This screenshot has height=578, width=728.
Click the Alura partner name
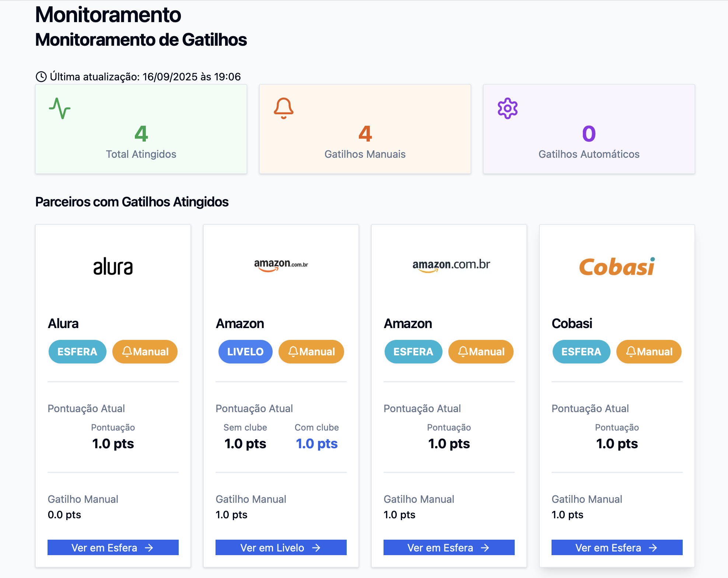63,323
